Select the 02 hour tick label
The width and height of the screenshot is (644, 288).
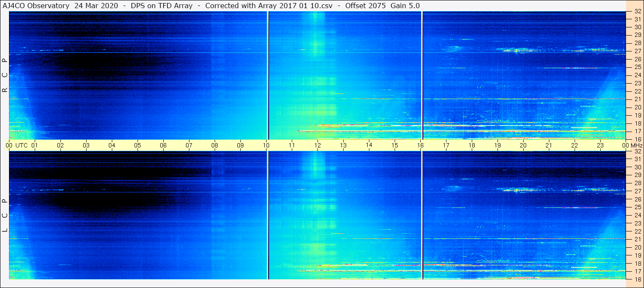60,145
